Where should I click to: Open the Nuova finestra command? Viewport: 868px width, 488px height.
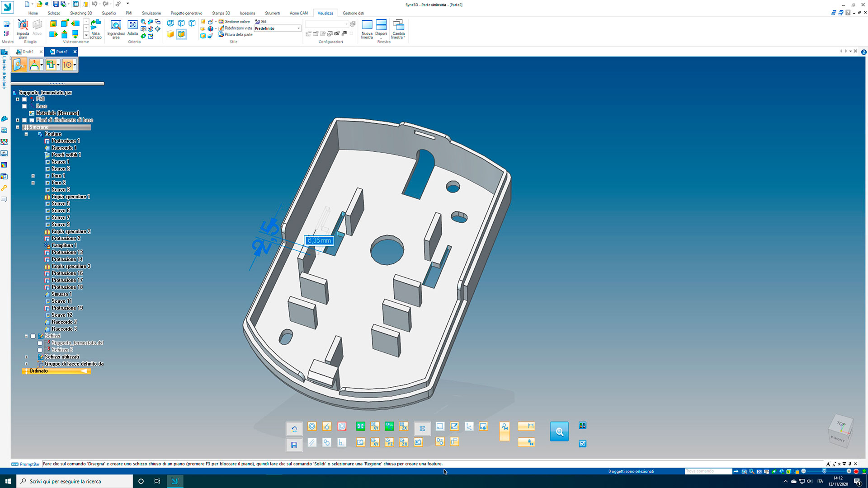[x=367, y=29]
